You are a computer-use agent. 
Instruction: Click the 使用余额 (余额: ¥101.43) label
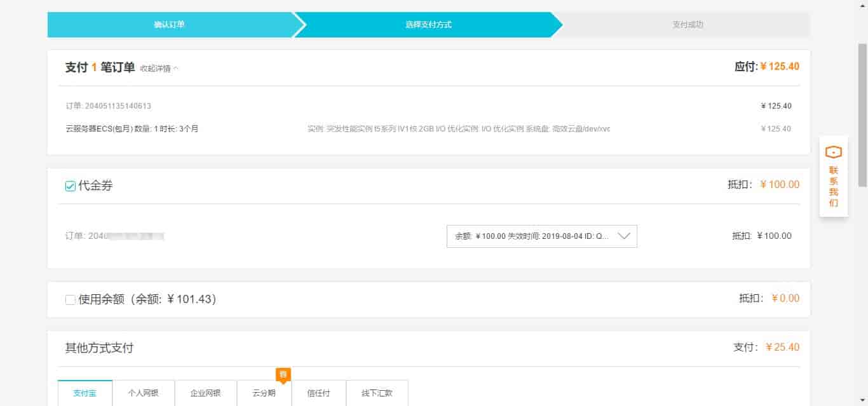[x=147, y=299]
